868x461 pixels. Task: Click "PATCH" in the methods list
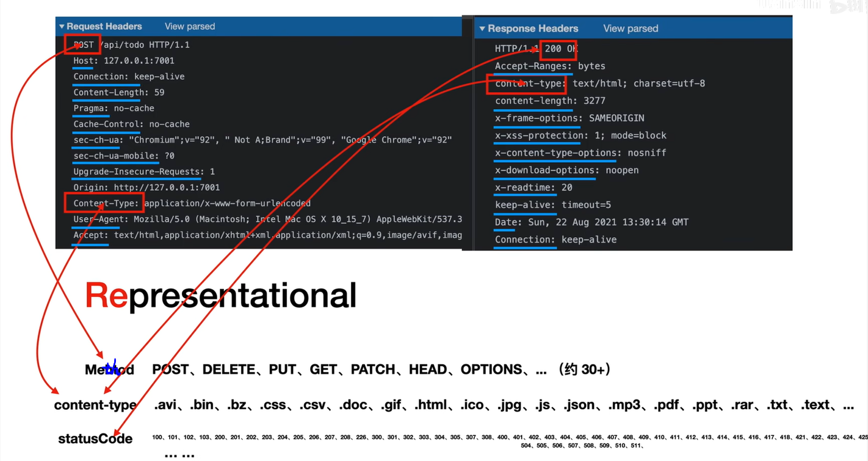pyautogui.click(x=373, y=370)
